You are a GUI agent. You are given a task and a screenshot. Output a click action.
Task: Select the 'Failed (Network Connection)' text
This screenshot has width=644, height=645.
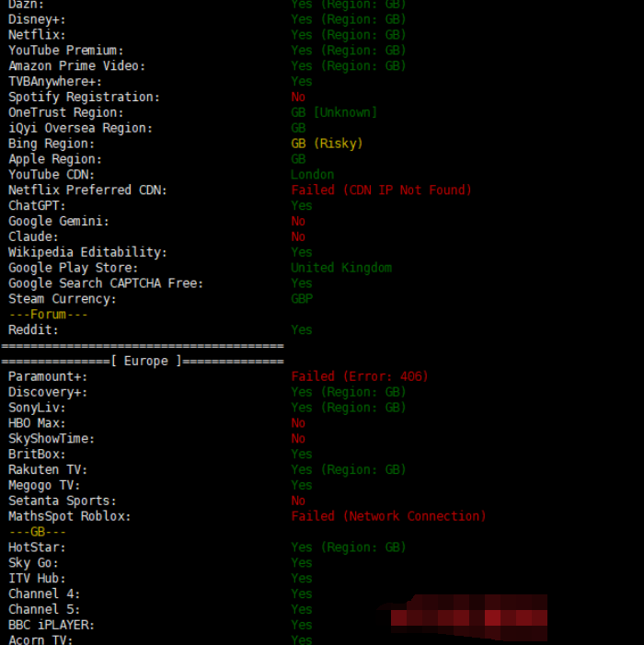(388, 516)
